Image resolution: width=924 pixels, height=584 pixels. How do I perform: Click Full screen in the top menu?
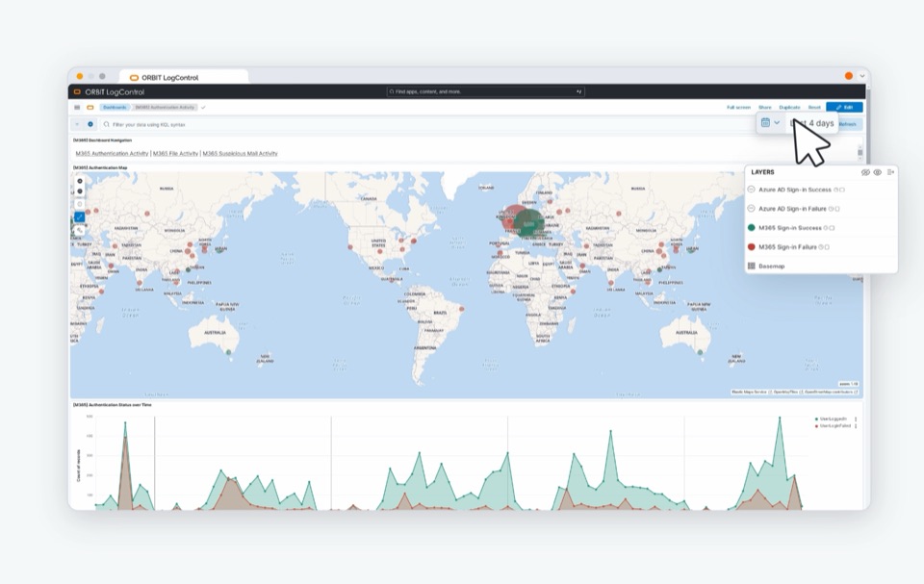(x=738, y=107)
